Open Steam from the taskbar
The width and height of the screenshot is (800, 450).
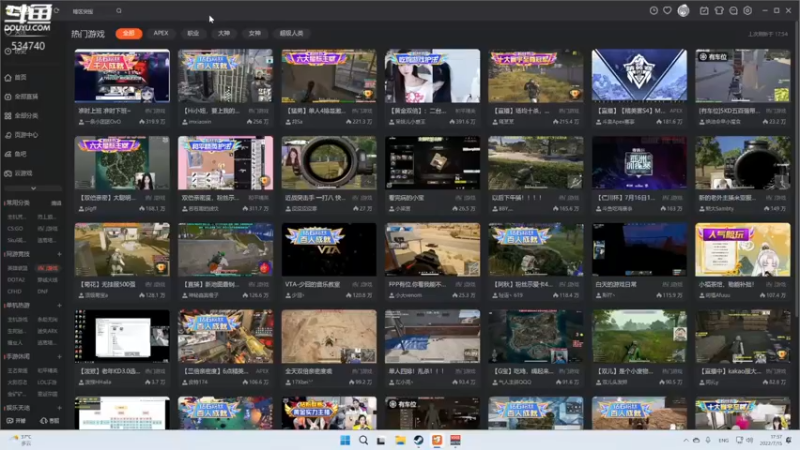pos(418,440)
